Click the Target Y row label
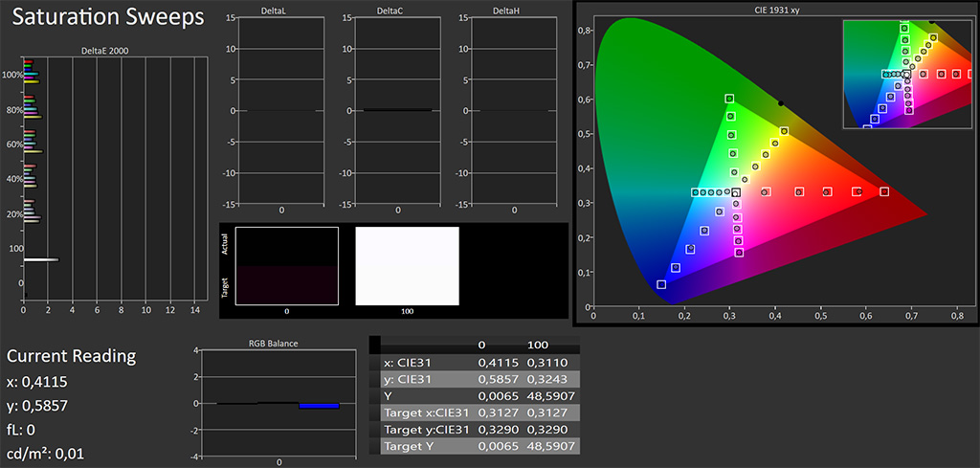Viewport: 980px width, 468px height. point(407,446)
